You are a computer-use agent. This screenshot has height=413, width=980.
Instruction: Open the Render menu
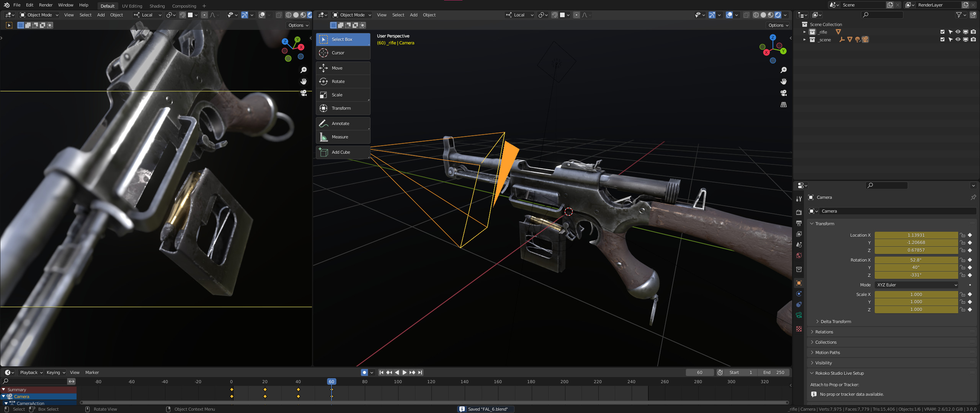pos(46,5)
